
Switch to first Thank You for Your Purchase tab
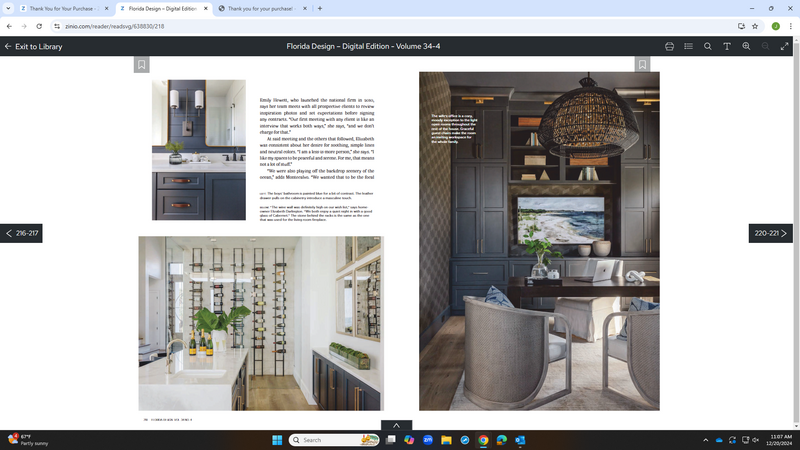(x=63, y=9)
